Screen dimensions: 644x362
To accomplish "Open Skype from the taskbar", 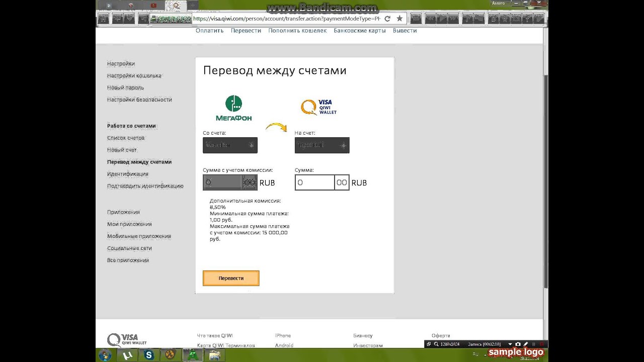I will click(x=148, y=355).
